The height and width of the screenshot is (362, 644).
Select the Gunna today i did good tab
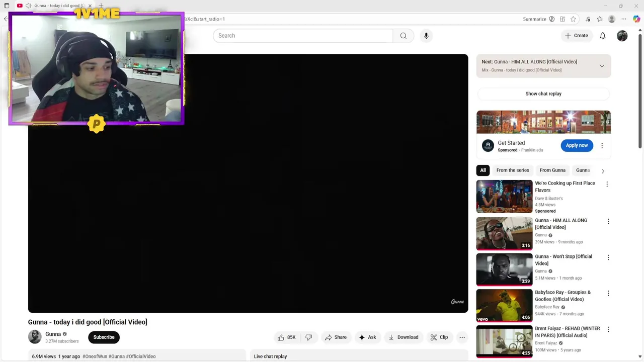coord(55,6)
